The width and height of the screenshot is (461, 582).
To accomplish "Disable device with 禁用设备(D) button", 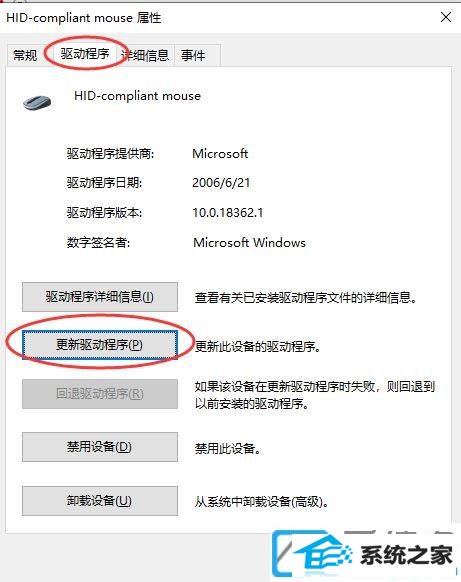I will point(100,447).
